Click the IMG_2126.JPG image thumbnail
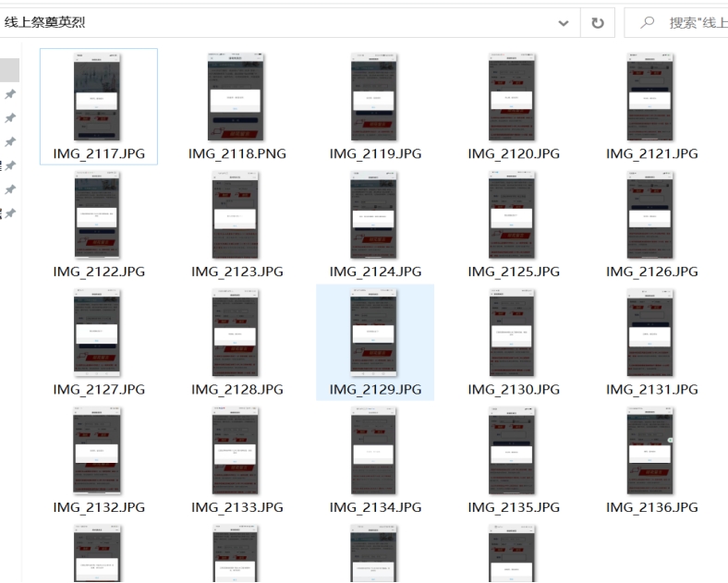Screen dimensions: 728x583 point(652,215)
